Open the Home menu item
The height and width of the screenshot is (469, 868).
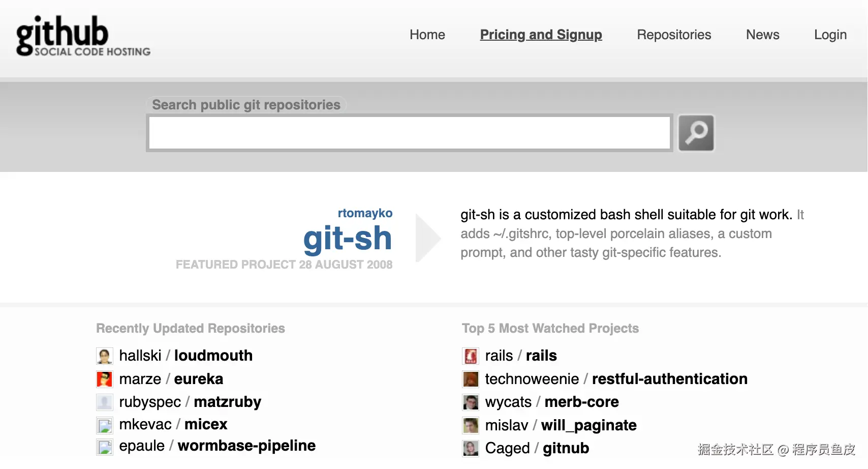(427, 35)
